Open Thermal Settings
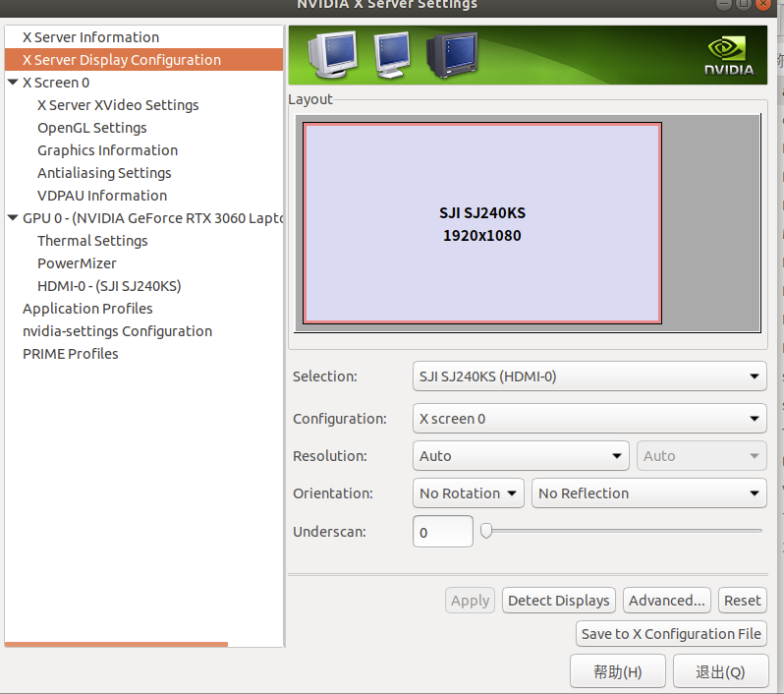The height and width of the screenshot is (694, 784). [x=92, y=241]
